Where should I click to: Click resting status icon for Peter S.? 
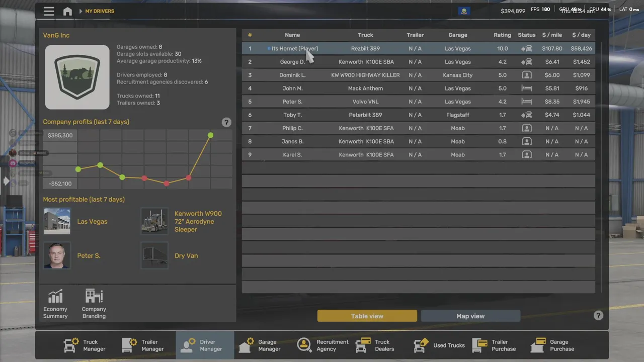[527, 102]
